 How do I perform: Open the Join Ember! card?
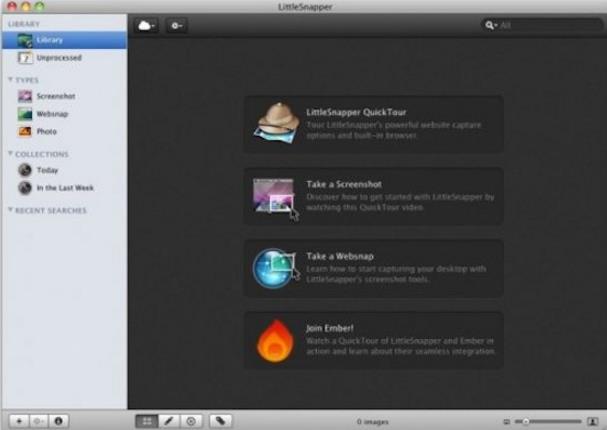click(x=374, y=340)
